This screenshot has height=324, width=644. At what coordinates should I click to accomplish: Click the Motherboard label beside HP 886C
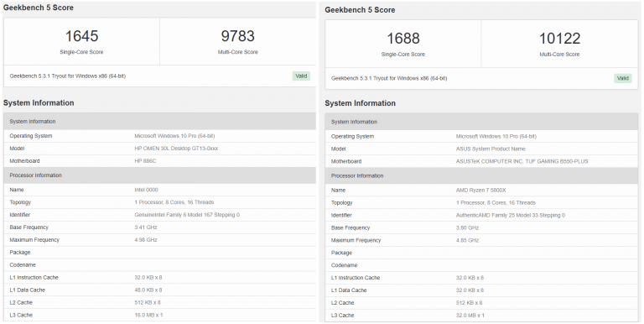click(24, 161)
